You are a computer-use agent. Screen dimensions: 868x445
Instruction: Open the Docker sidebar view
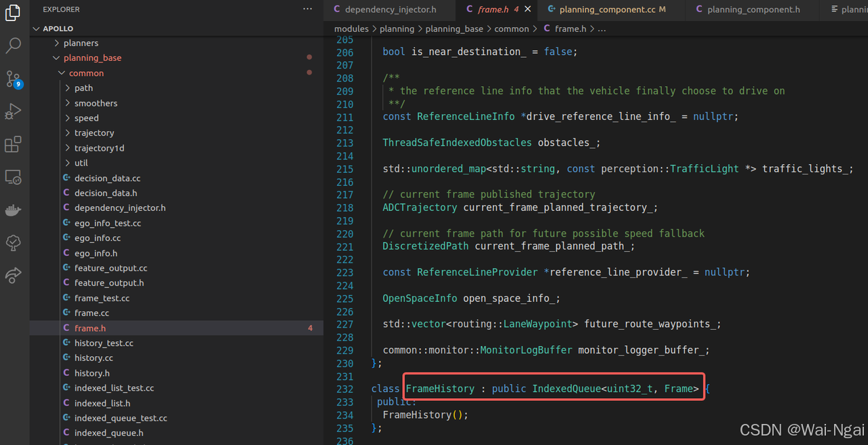click(14, 210)
